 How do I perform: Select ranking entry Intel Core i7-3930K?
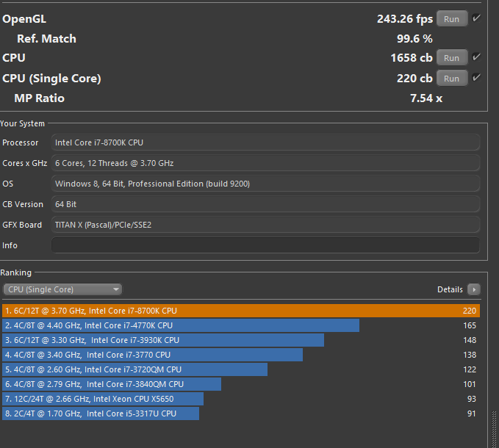tap(241, 340)
